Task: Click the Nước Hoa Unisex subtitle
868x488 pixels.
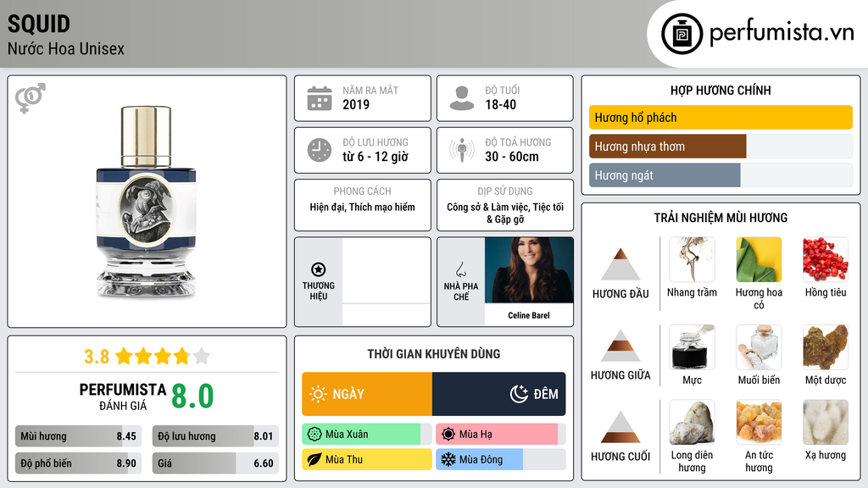Action: pyautogui.click(x=66, y=48)
